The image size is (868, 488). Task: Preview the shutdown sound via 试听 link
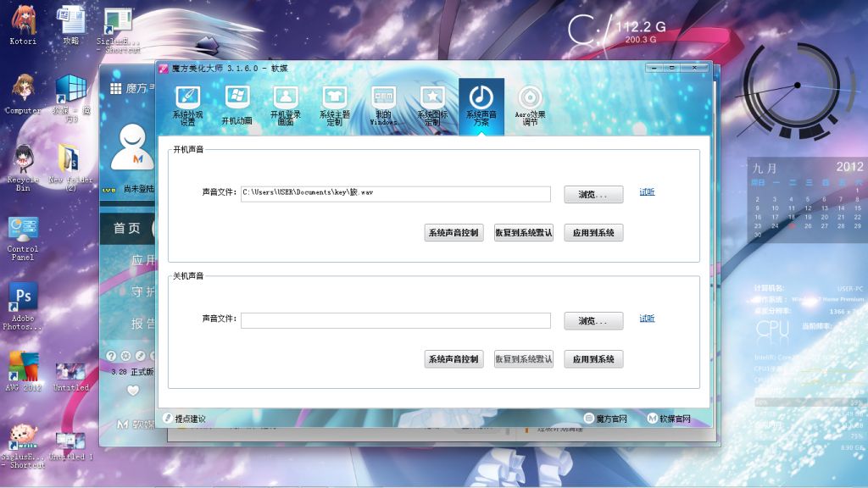coord(647,319)
